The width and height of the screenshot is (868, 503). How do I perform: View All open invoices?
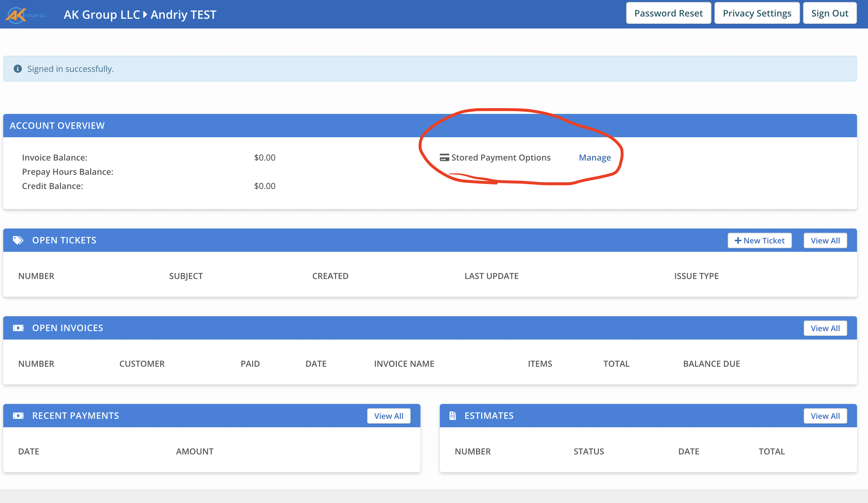(825, 328)
